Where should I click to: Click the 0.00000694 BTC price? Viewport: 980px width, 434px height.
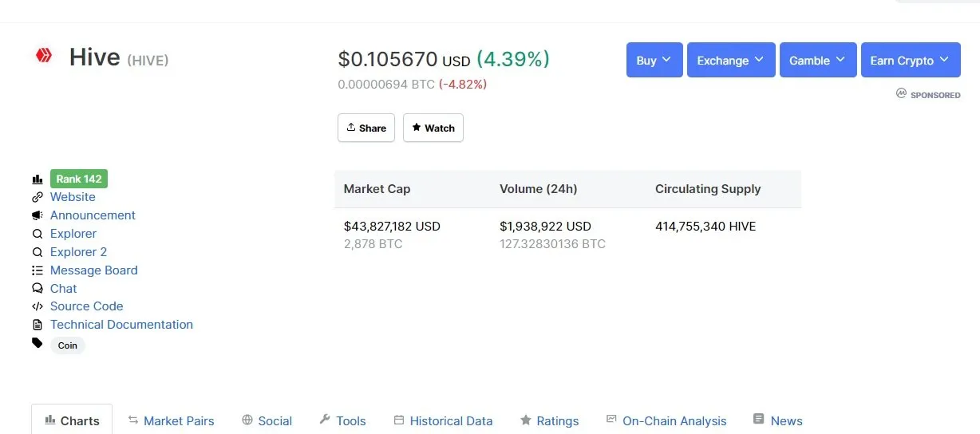[386, 84]
